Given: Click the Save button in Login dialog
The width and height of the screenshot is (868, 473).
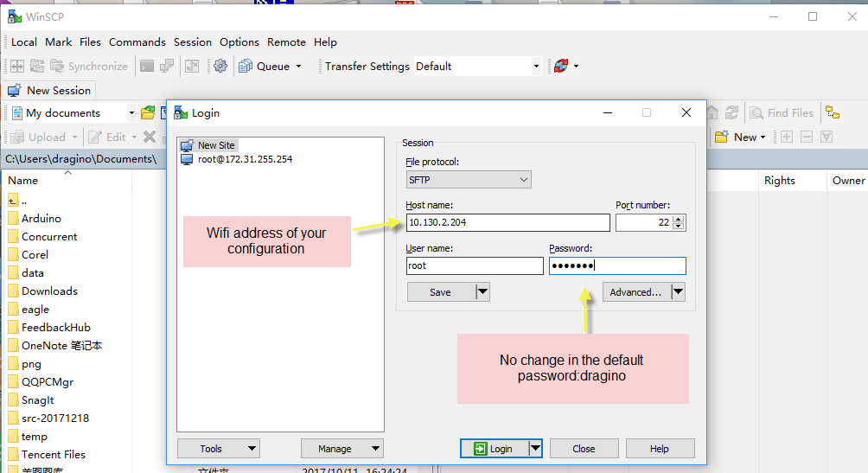Looking at the screenshot, I should click(x=441, y=292).
